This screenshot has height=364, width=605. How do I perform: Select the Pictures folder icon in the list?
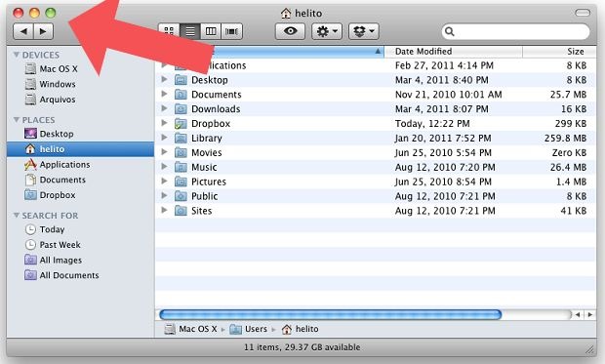click(181, 182)
